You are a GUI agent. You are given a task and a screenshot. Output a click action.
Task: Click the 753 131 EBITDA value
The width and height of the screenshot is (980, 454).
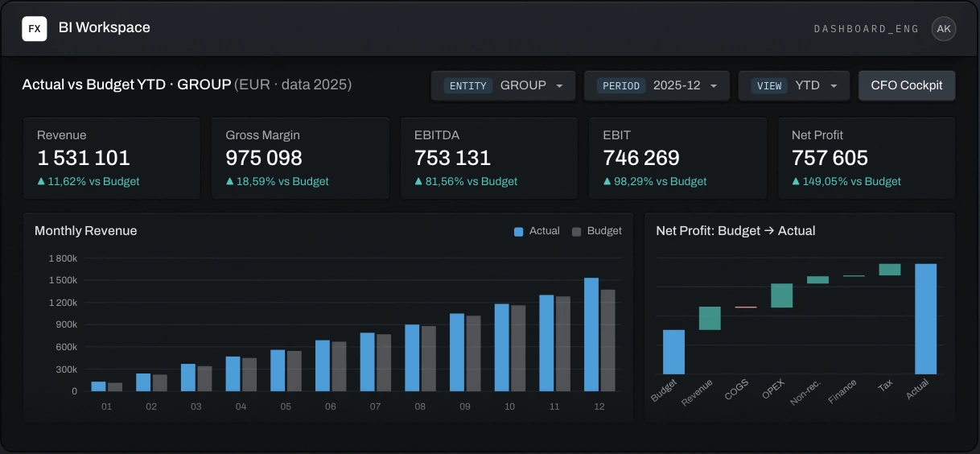tap(453, 158)
